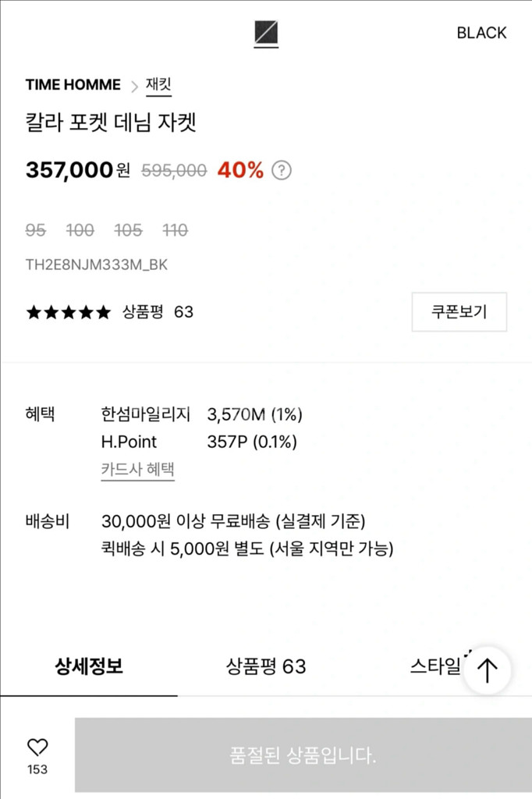This screenshot has height=799, width=532.
Task: Select size 100 option
Action: pos(80,230)
